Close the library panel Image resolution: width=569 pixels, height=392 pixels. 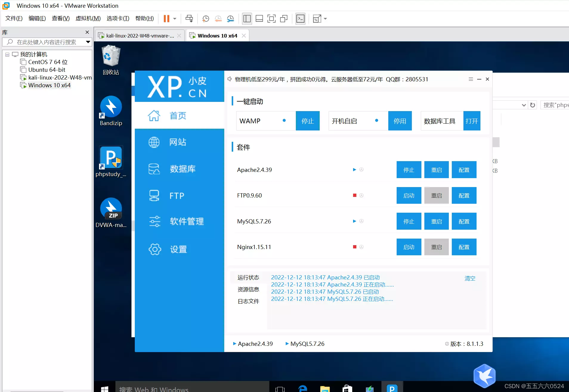pyautogui.click(x=87, y=32)
